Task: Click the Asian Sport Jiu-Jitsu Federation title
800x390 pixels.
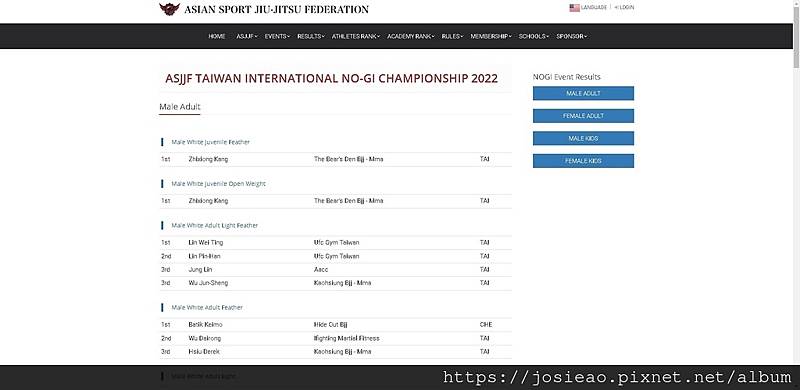Action: point(276,9)
